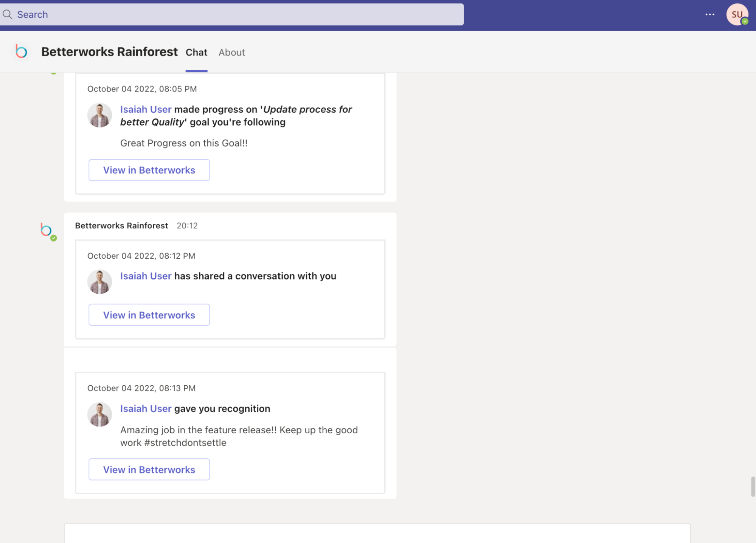The image size is (756, 543).
Task: Click the 'Amazing job in the feature release!!' message
Action: click(x=239, y=436)
